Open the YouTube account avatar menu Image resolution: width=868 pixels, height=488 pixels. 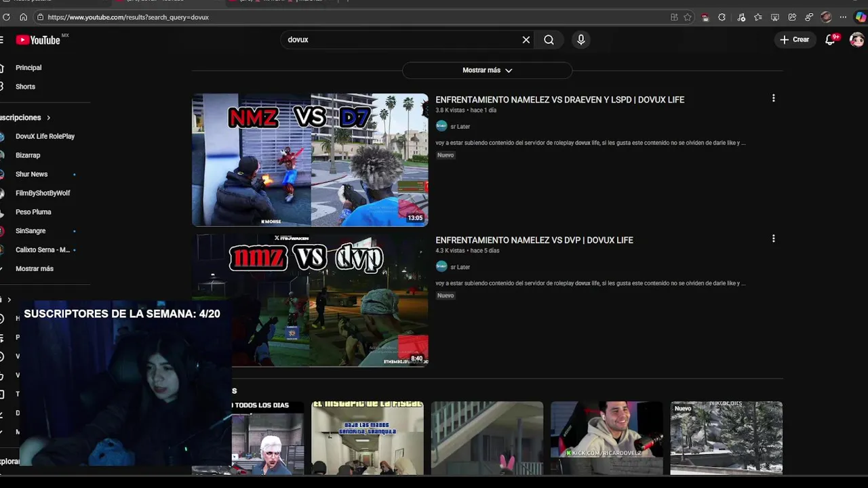[x=857, y=39]
